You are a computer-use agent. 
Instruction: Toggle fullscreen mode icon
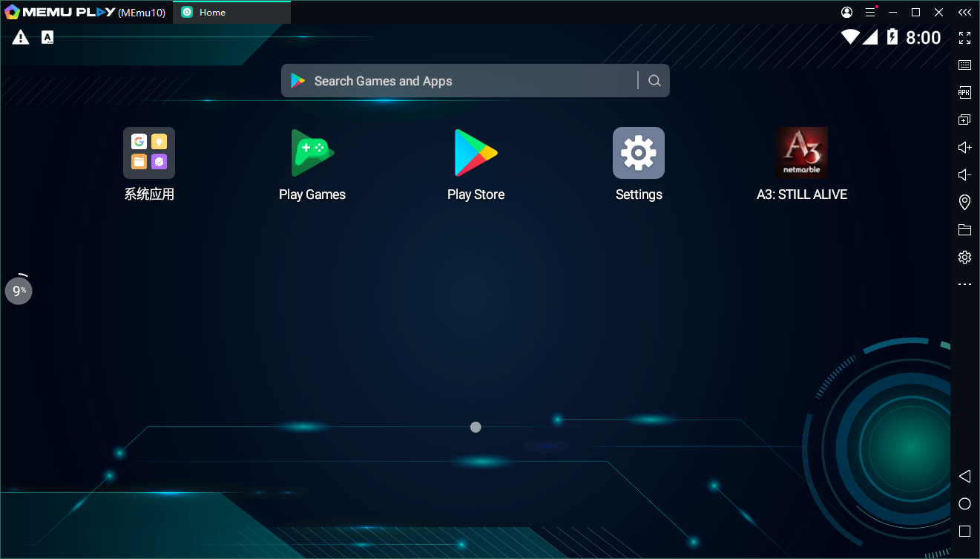tap(964, 38)
